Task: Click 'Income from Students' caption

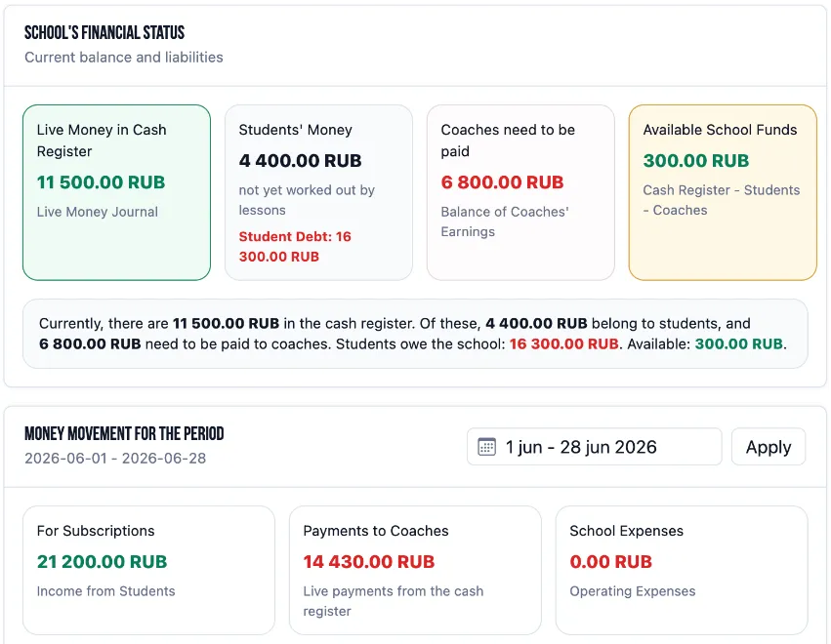Action: tap(105, 591)
